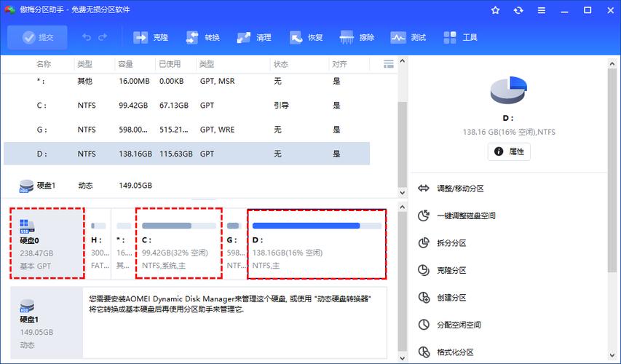
Task: Sort by the 已使用 column header
Action: pyautogui.click(x=170, y=64)
